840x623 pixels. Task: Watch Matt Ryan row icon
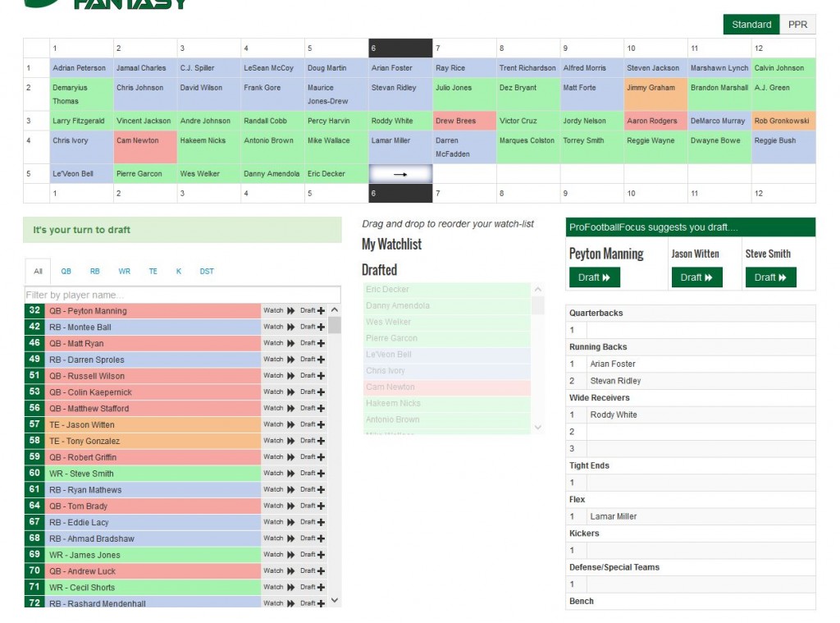[x=291, y=343]
